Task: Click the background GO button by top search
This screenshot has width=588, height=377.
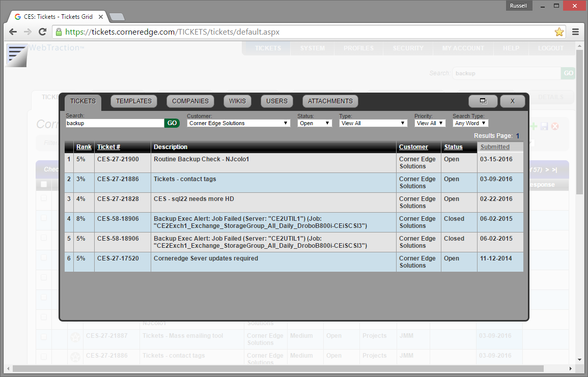Action: (568, 73)
